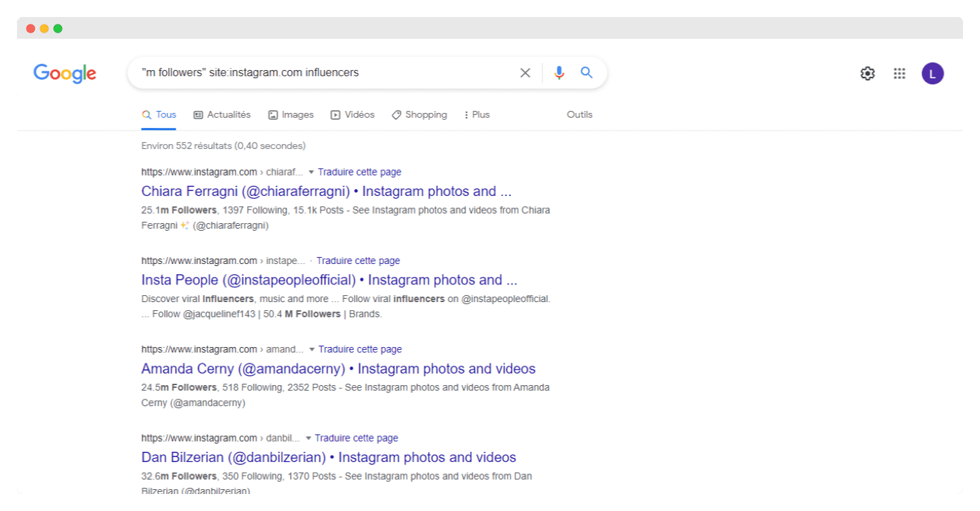
Task: Open the account avatar labeled L
Action: pyautogui.click(x=933, y=73)
